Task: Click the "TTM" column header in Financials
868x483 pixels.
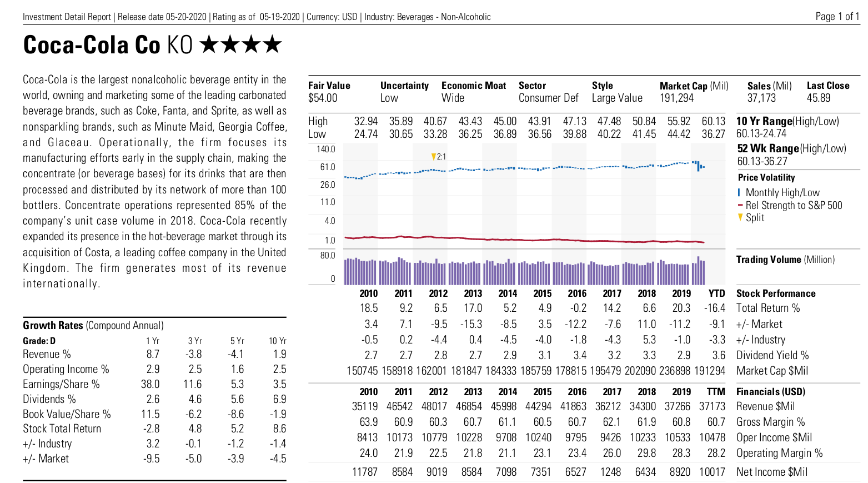Action: [x=716, y=392]
